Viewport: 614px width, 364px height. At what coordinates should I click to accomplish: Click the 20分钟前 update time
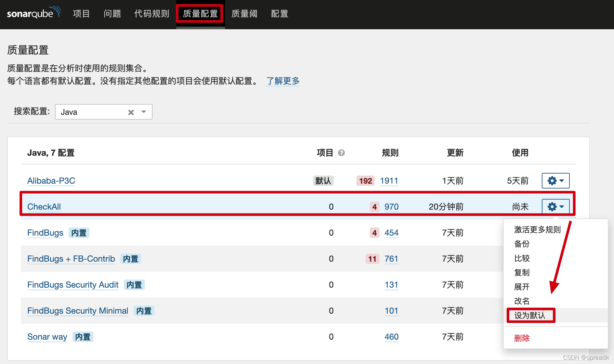coord(446,207)
